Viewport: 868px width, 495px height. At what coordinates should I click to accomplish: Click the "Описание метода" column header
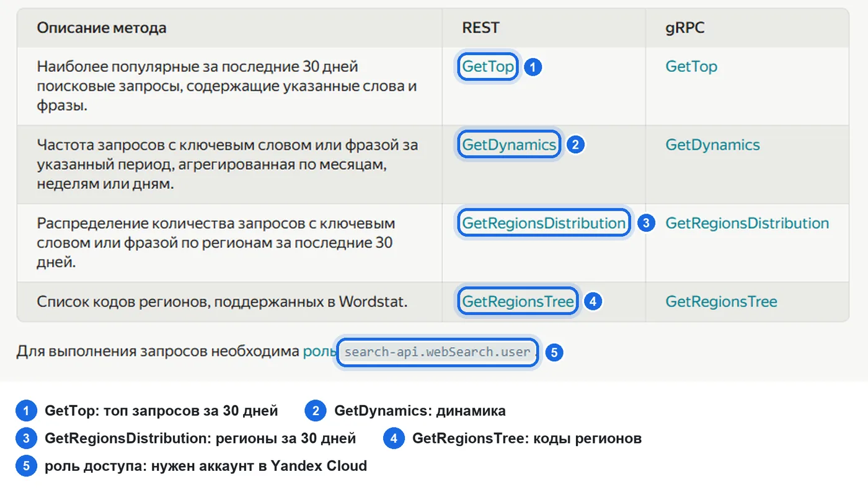coord(102,28)
